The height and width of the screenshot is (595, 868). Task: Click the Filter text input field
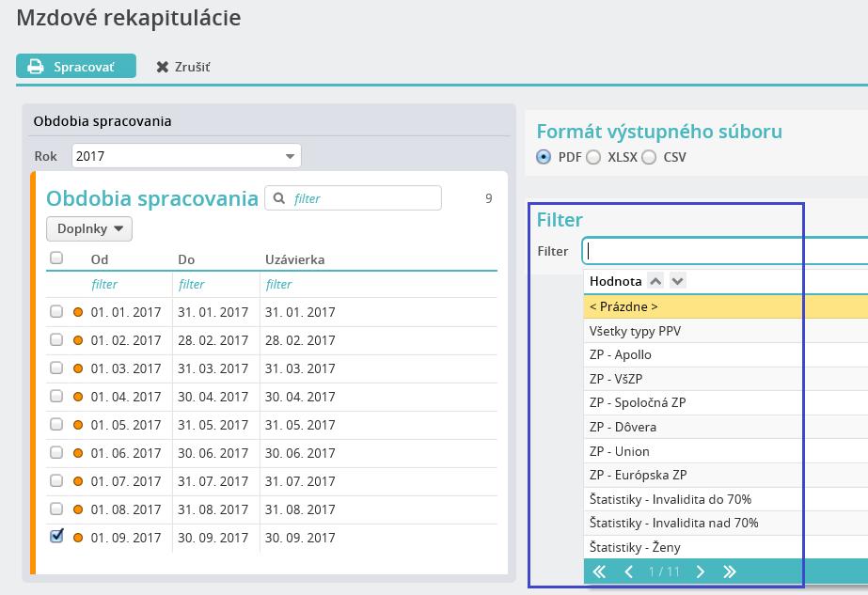(x=725, y=251)
